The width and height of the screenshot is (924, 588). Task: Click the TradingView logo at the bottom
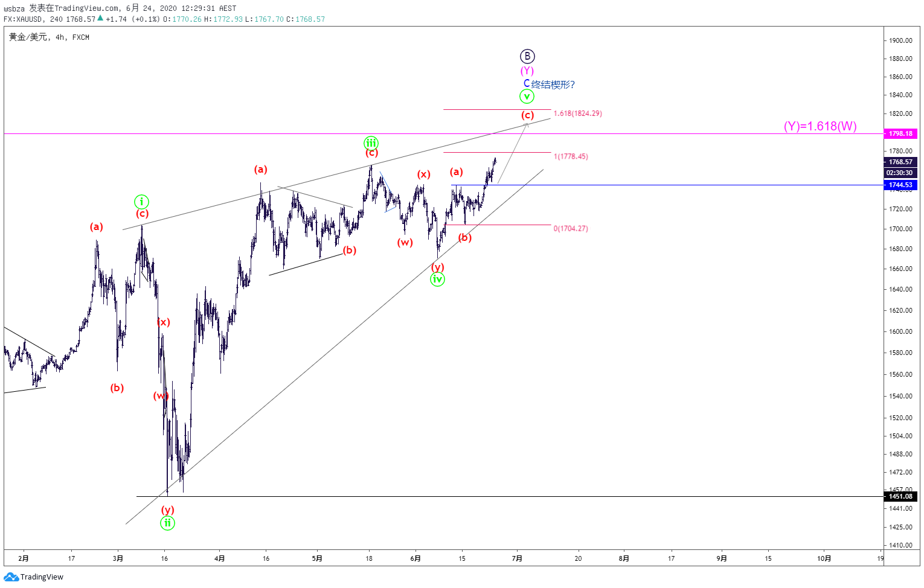[33, 577]
